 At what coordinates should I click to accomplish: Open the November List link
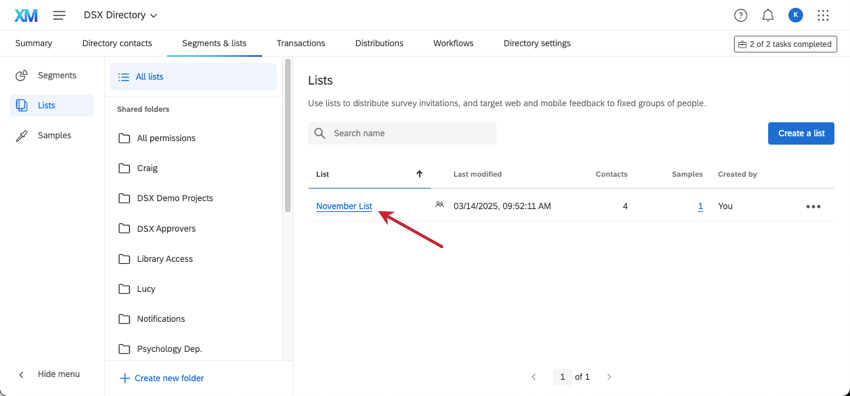[344, 206]
